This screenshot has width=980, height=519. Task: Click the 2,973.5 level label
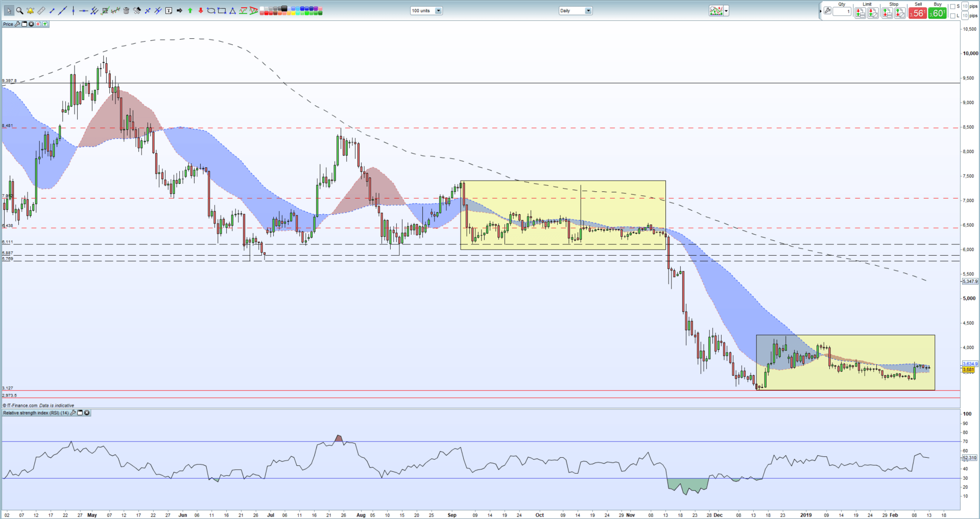pos(9,396)
